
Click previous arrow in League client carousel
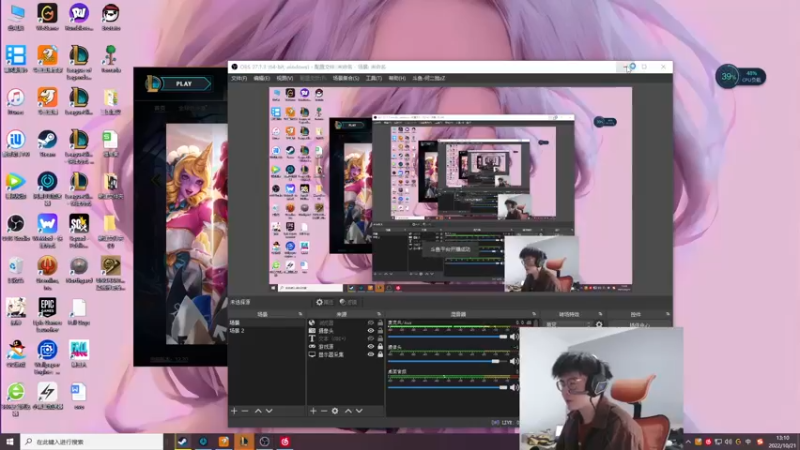click(156, 180)
